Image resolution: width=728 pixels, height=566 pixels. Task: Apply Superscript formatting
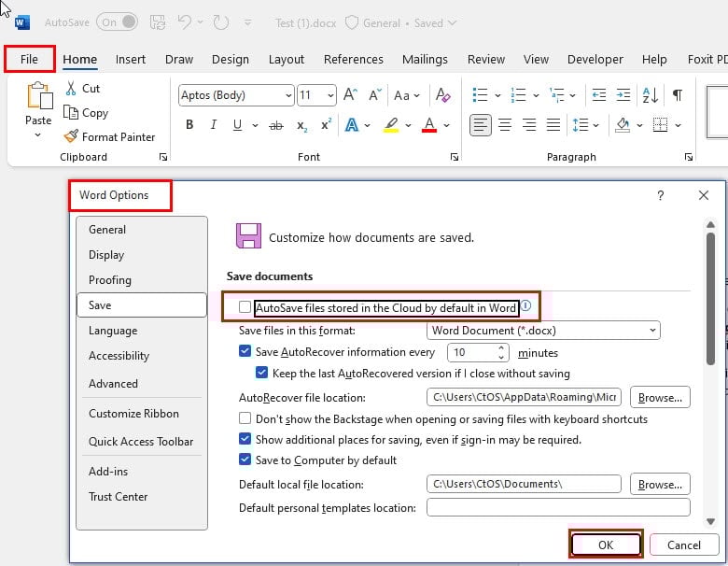point(326,124)
